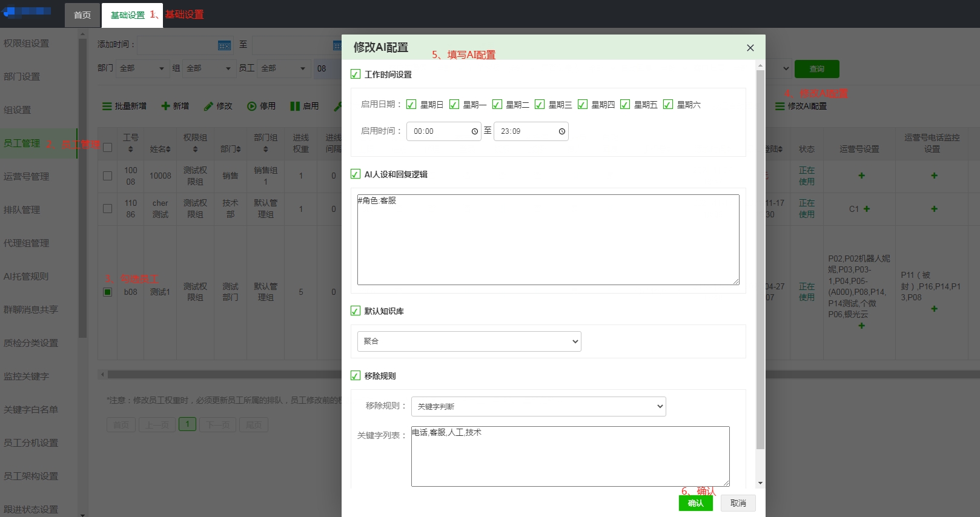
Task: Sort table by 工号 column arrows
Action: pyautogui.click(x=131, y=149)
